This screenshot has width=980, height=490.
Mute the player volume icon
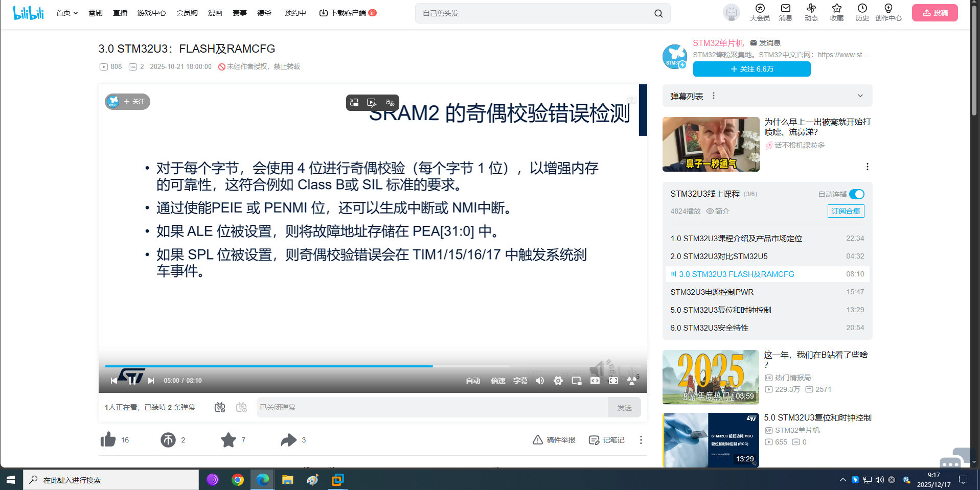[540, 381]
